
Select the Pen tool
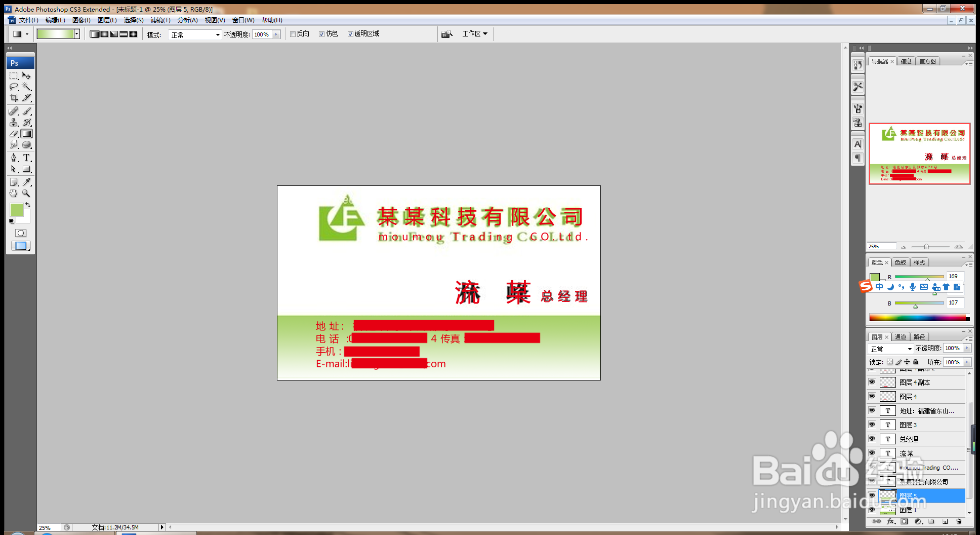tap(14, 157)
